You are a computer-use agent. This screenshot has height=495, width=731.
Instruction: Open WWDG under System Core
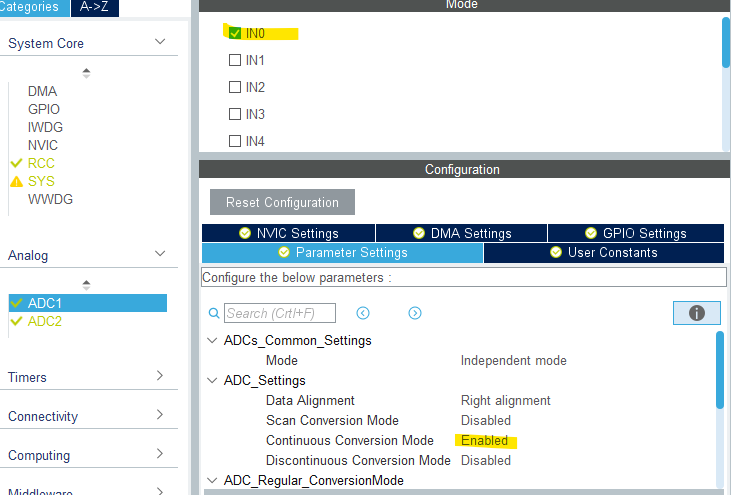[x=50, y=199]
